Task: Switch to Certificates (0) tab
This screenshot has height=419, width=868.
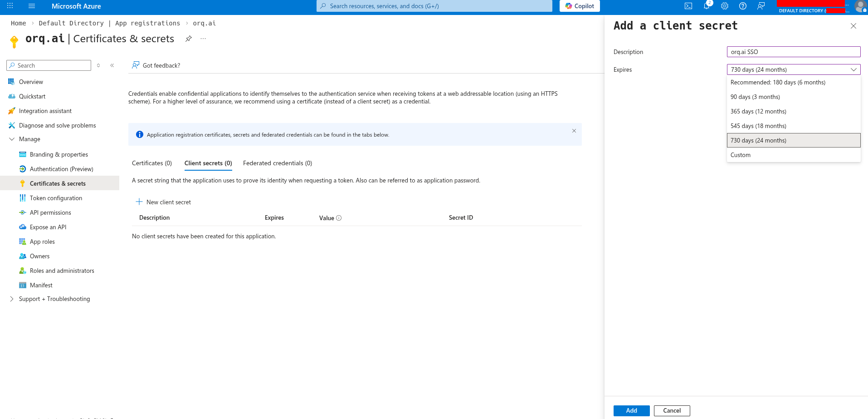Action: click(x=152, y=163)
